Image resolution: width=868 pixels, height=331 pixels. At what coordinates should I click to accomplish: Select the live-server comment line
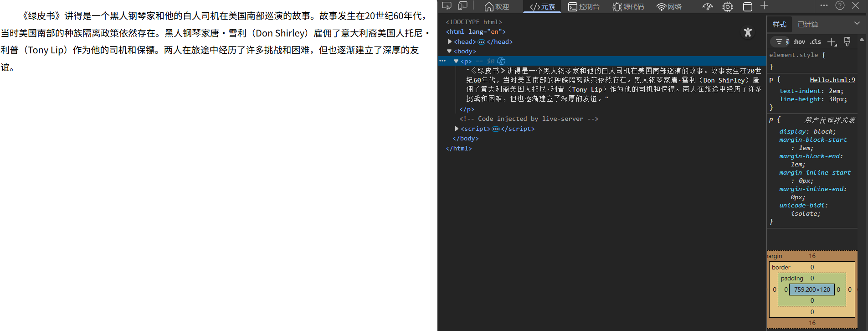(x=529, y=119)
